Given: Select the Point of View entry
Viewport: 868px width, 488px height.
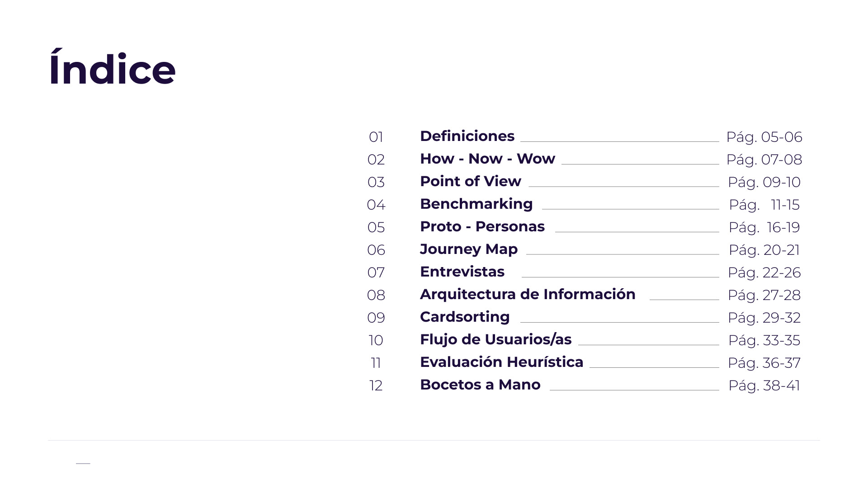Looking at the screenshot, I should point(470,181).
